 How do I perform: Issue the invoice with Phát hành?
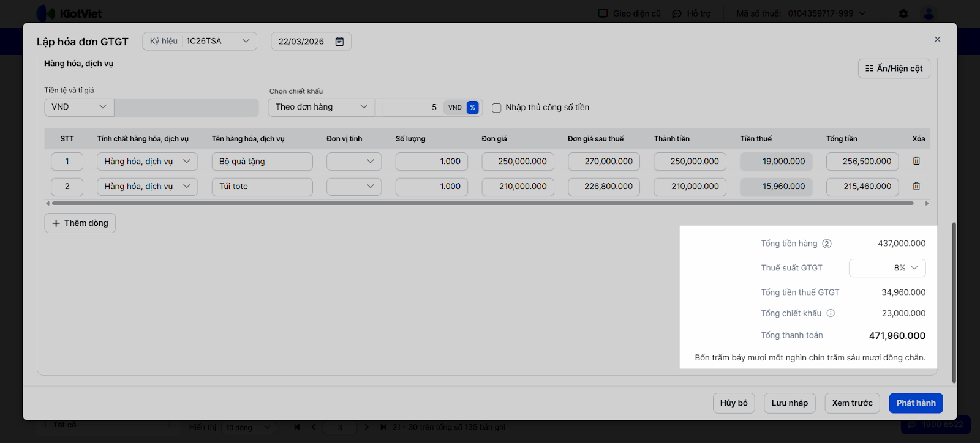click(x=916, y=403)
